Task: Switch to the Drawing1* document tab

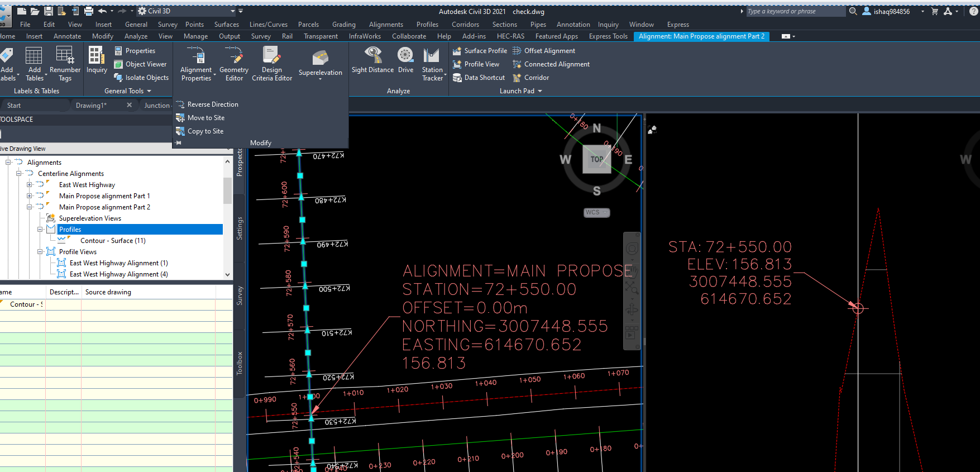Action: click(91, 106)
